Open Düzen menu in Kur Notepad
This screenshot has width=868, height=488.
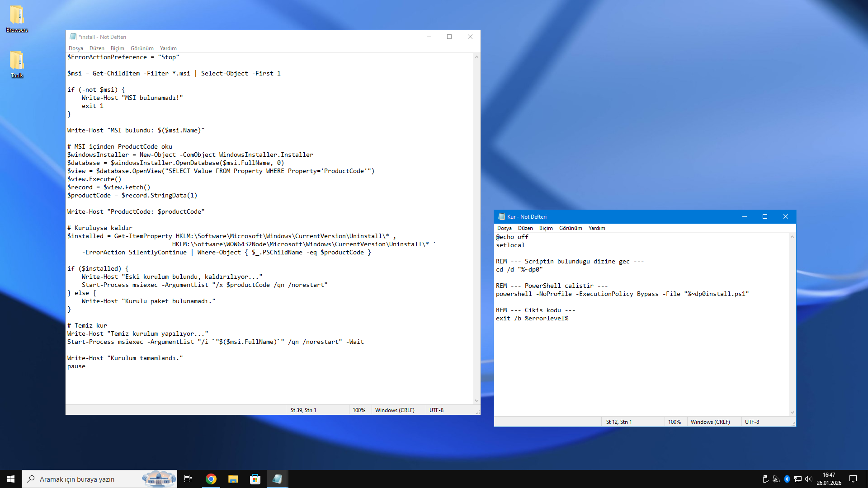pos(525,228)
